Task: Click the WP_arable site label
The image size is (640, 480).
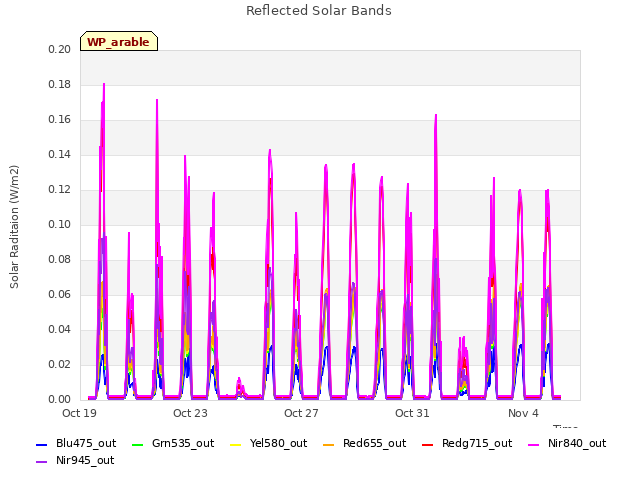Action: (118, 42)
